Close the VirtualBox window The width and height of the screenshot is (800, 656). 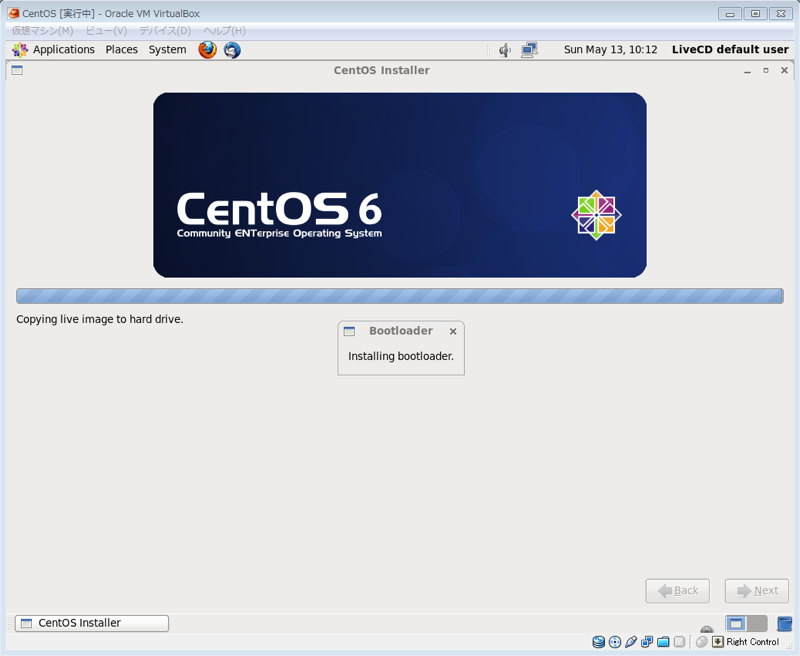coord(781,14)
